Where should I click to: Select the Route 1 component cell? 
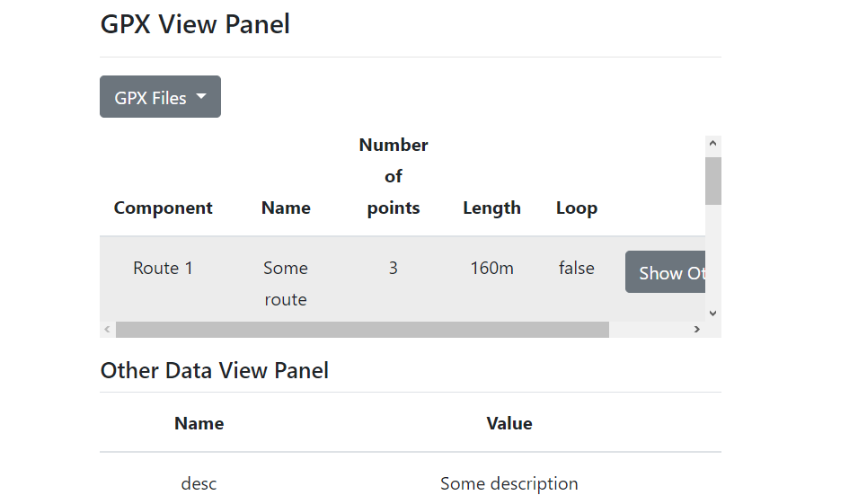pyautogui.click(x=163, y=268)
